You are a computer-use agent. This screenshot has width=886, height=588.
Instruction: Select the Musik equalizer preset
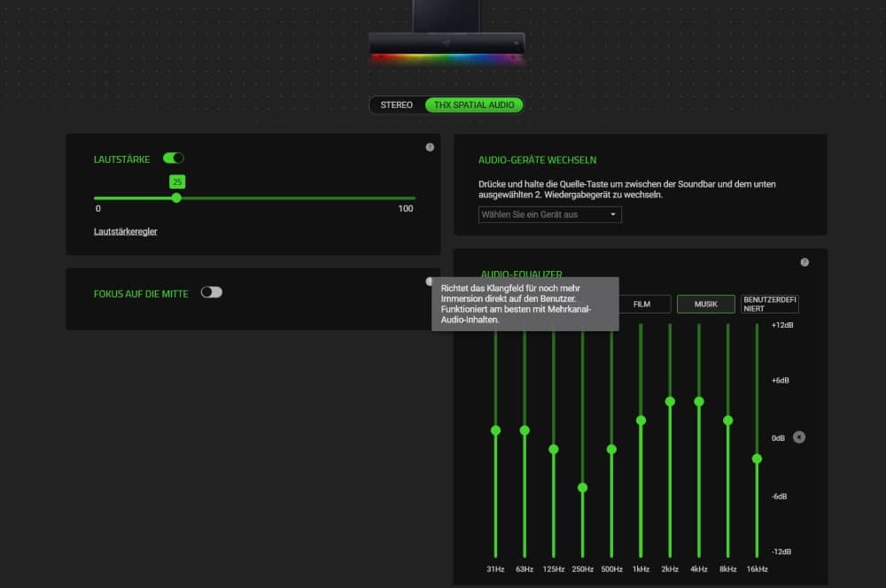[706, 304]
